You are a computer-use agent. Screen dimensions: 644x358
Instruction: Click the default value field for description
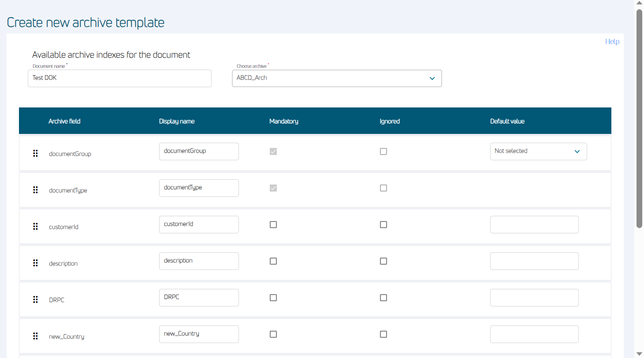[x=534, y=261]
